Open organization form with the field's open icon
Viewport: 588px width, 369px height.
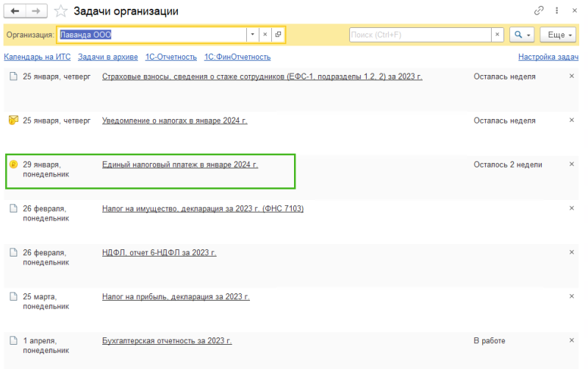[278, 35]
